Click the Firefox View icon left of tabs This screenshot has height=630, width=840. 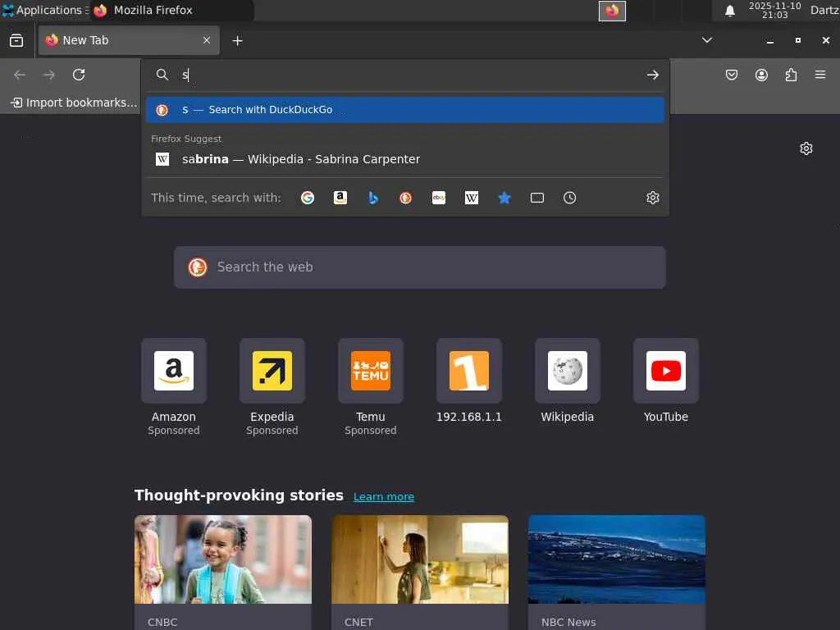(x=16, y=41)
